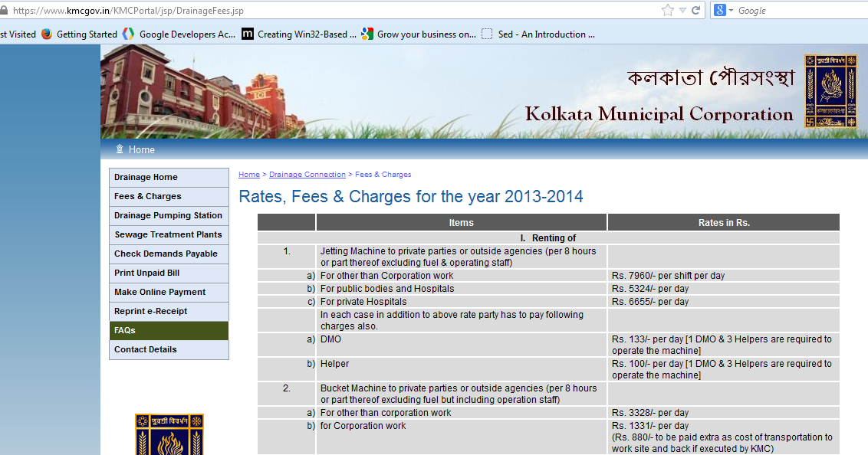
Task: Click the page heading Rates, Fees & Charges
Action: pos(411,196)
